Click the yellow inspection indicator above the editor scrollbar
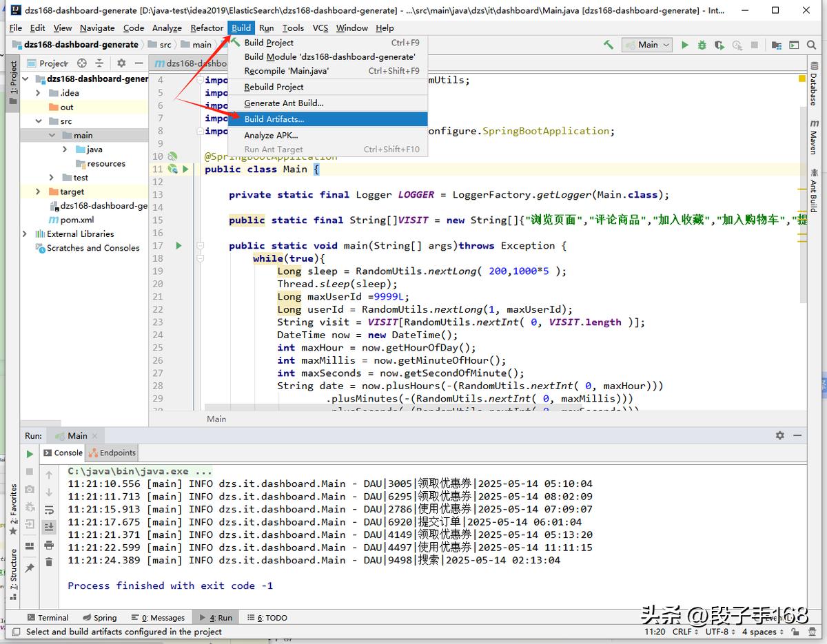 802,79
